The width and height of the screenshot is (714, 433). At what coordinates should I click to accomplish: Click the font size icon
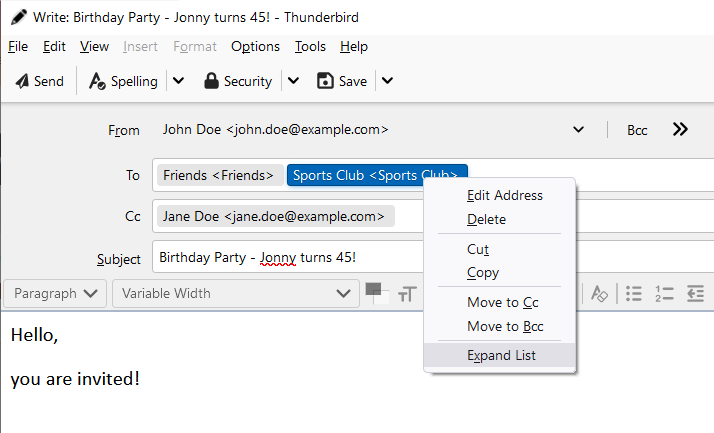(x=407, y=294)
